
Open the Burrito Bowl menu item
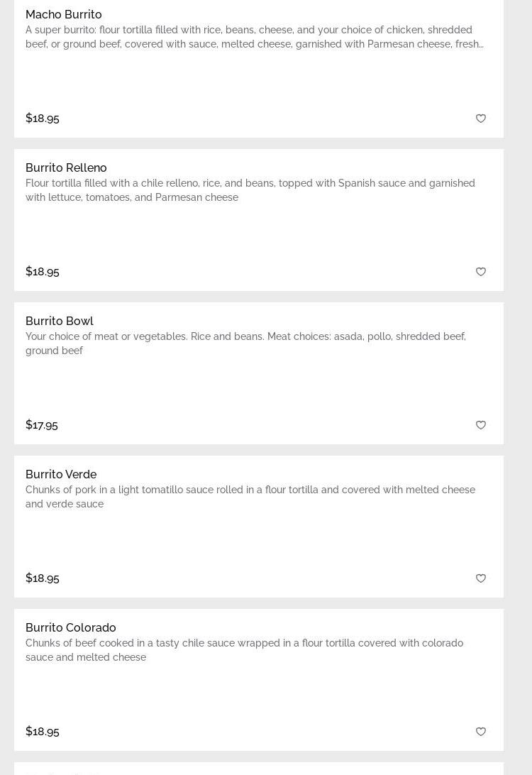[60, 321]
